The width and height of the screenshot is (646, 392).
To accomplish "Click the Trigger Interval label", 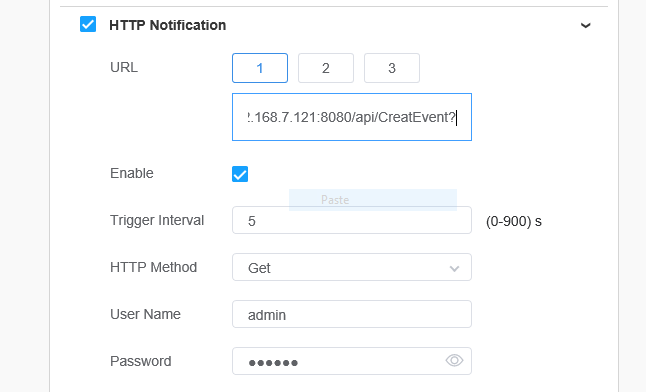I will (x=157, y=220).
